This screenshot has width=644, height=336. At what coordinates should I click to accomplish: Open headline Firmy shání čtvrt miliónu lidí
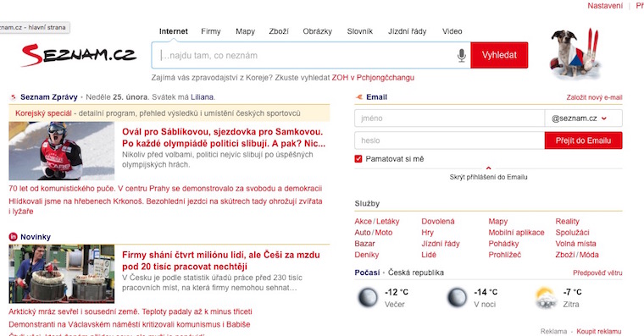[220, 261]
